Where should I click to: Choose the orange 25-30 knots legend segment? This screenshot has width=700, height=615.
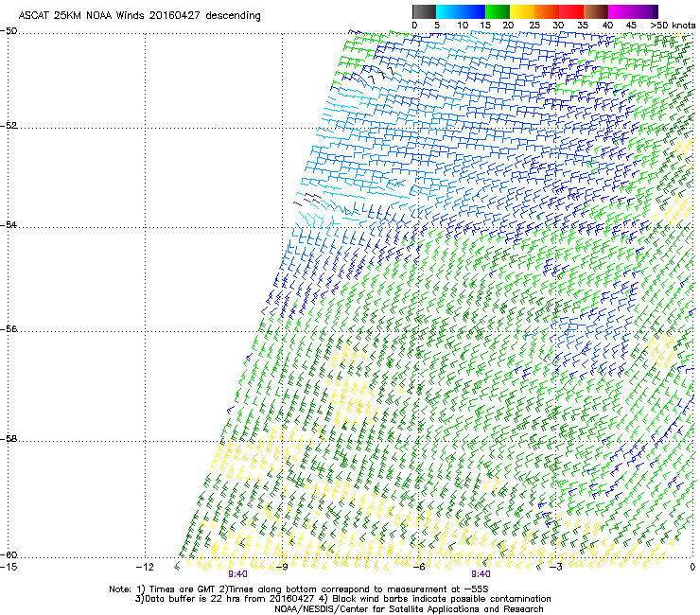[x=547, y=11]
